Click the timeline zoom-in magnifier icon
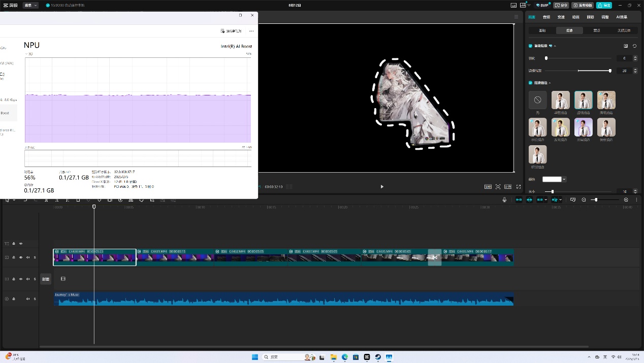Image resolution: width=644 pixels, height=363 pixels. (x=626, y=200)
